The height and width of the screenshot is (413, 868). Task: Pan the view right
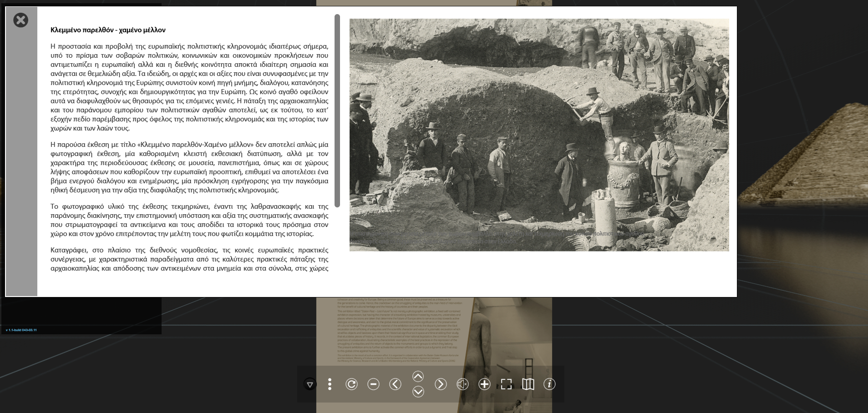pyautogui.click(x=440, y=384)
